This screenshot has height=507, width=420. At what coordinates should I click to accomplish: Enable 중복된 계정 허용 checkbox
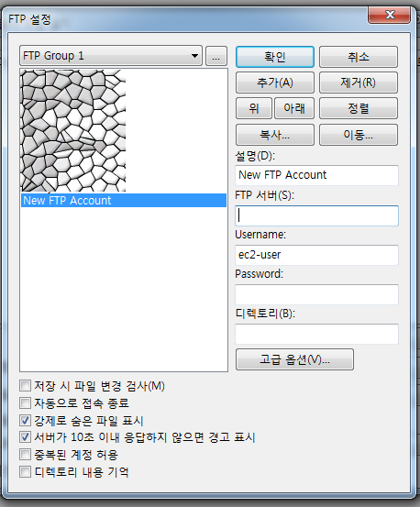26,455
